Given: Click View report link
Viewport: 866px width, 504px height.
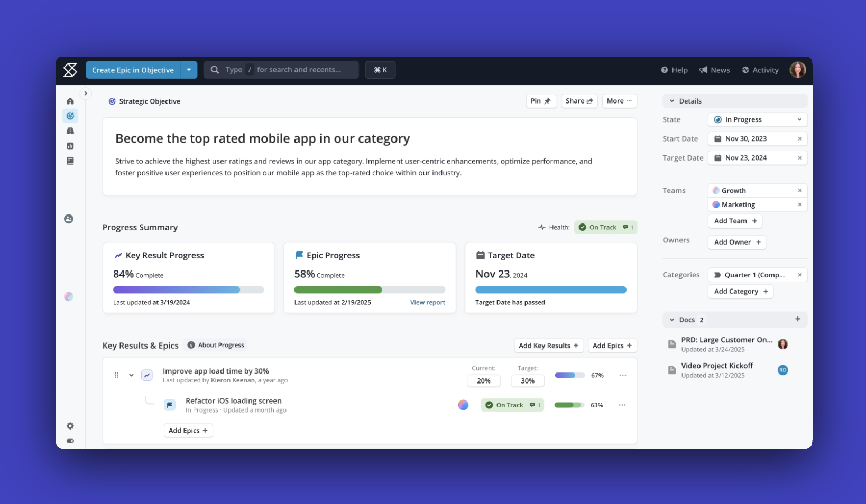Looking at the screenshot, I should point(427,302).
